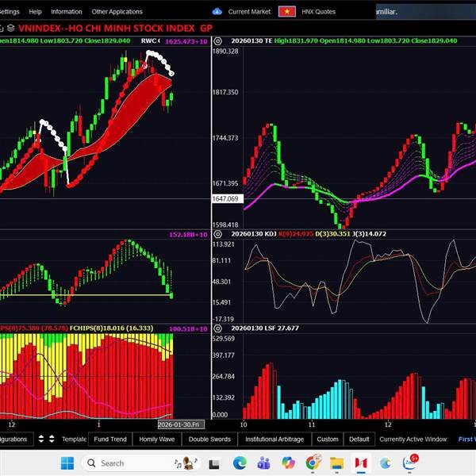This screenshot has height=476, width=476.
Task: Click the up-down arrows next to Configurations
Action: 46,439
